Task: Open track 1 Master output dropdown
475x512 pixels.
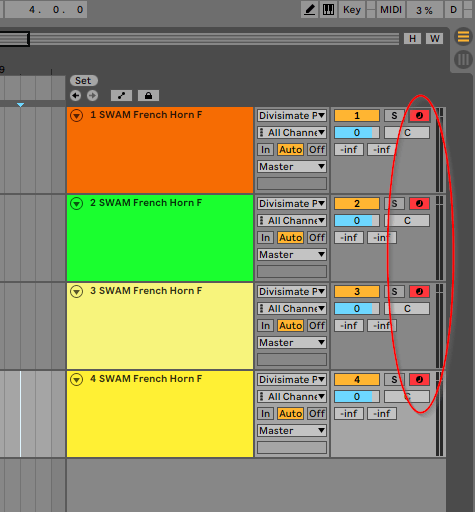Action: click(x=292, y=167)
